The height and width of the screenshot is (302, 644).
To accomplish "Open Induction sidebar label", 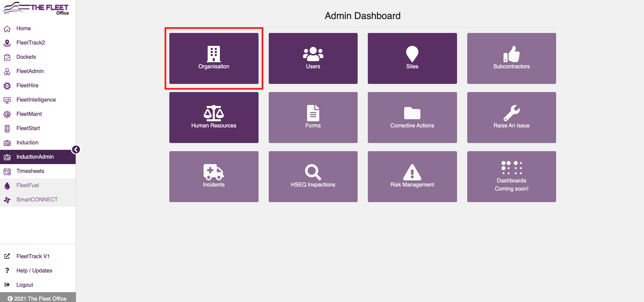I will click(x=27, y=143).
